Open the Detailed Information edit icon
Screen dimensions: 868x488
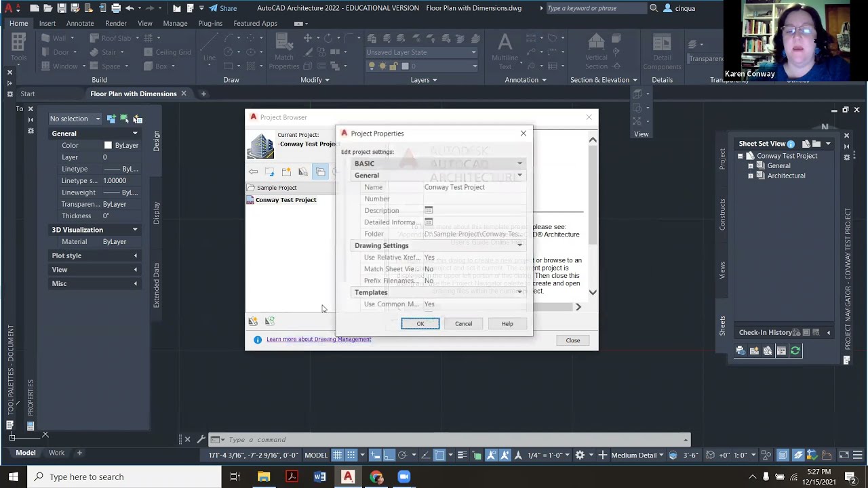[429, 222]
